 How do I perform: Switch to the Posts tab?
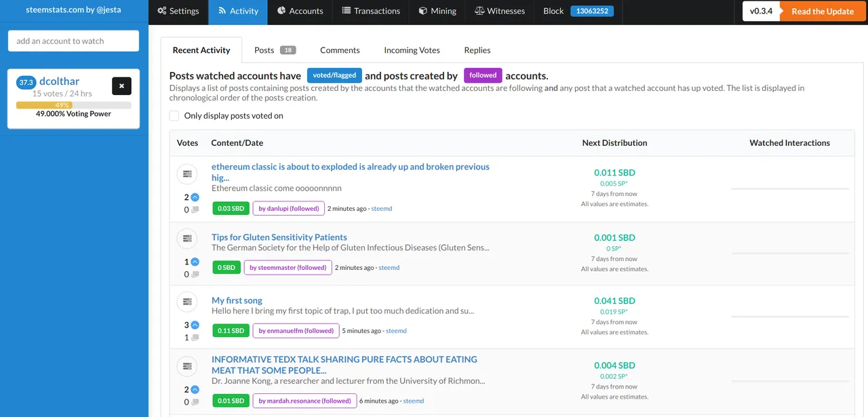point(275,50)
